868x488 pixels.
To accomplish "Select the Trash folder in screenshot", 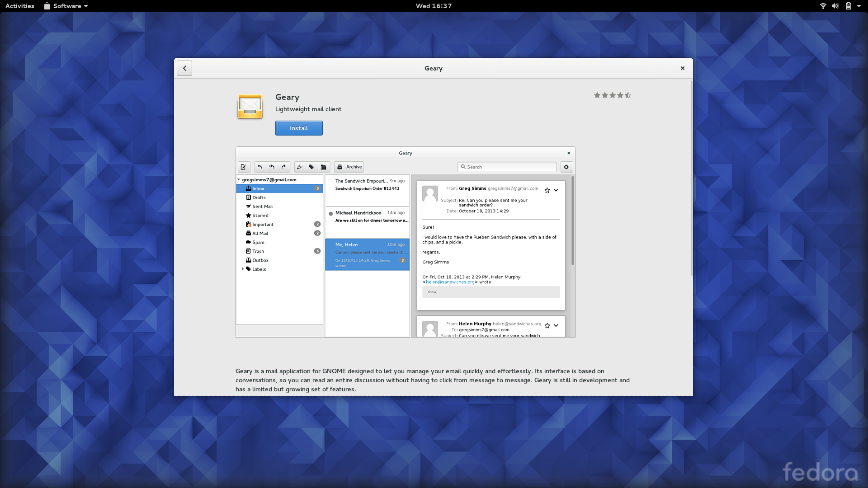I will coord(279,251).
